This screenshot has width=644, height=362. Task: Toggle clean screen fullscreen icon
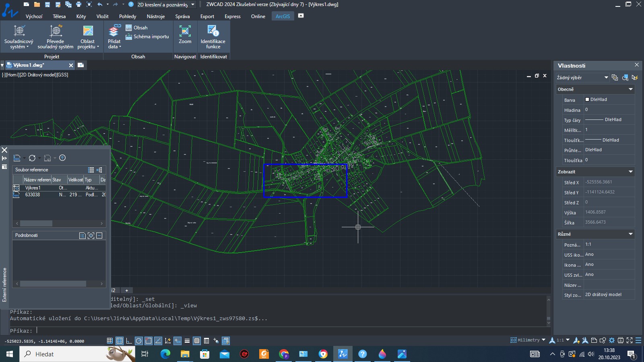click(x=630, y=340)
